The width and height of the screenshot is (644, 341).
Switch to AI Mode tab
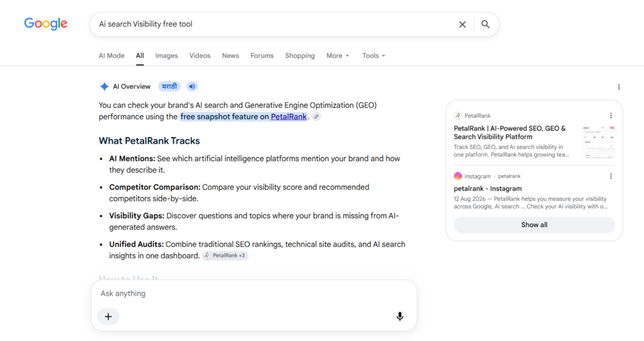(111, 56)
